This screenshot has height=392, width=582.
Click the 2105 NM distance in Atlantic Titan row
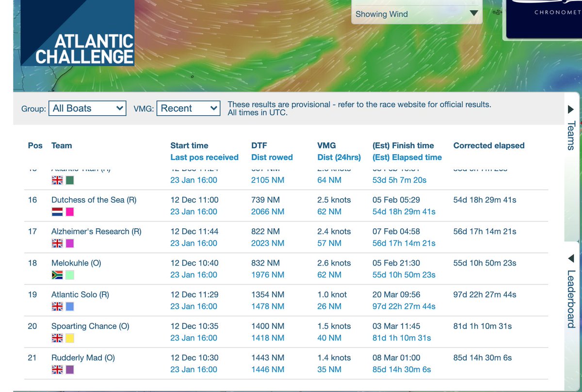pyautogui.click(x=268, y=180)
